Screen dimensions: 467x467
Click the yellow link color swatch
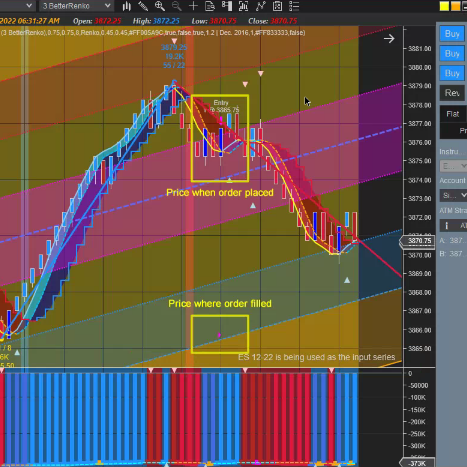[444, 6]
